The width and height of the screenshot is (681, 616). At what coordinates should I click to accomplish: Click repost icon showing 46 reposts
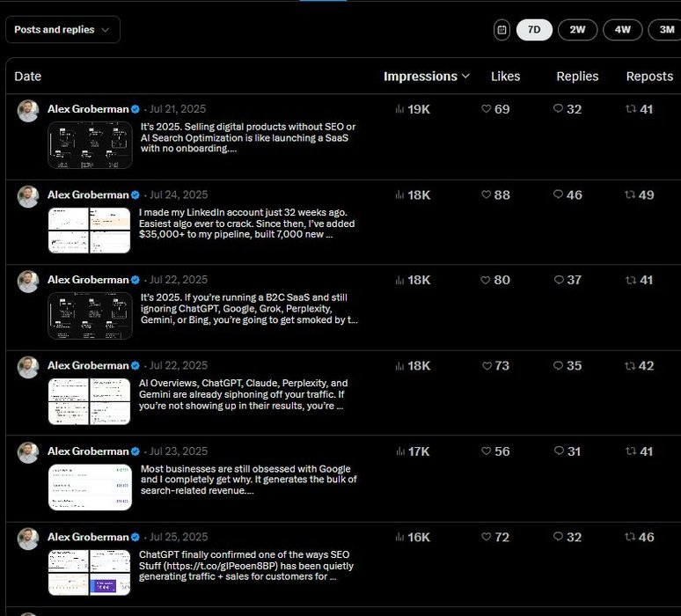(630, 537)
